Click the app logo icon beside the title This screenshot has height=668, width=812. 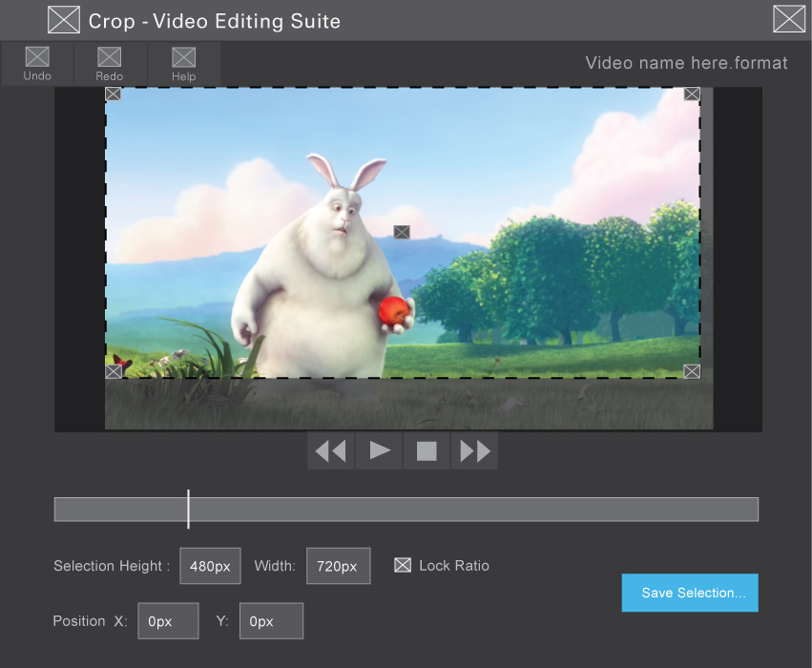pyautogui.click(x=64, y=19)
